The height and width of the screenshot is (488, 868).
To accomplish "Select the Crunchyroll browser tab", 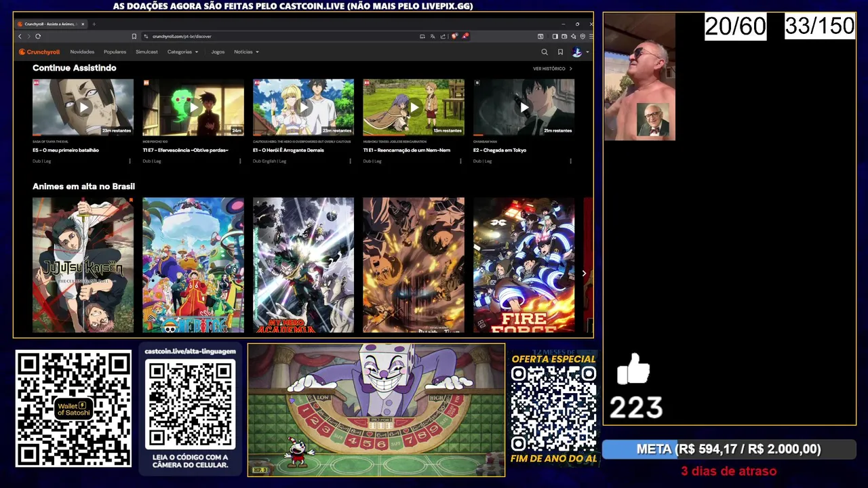I will pos(51,24).
